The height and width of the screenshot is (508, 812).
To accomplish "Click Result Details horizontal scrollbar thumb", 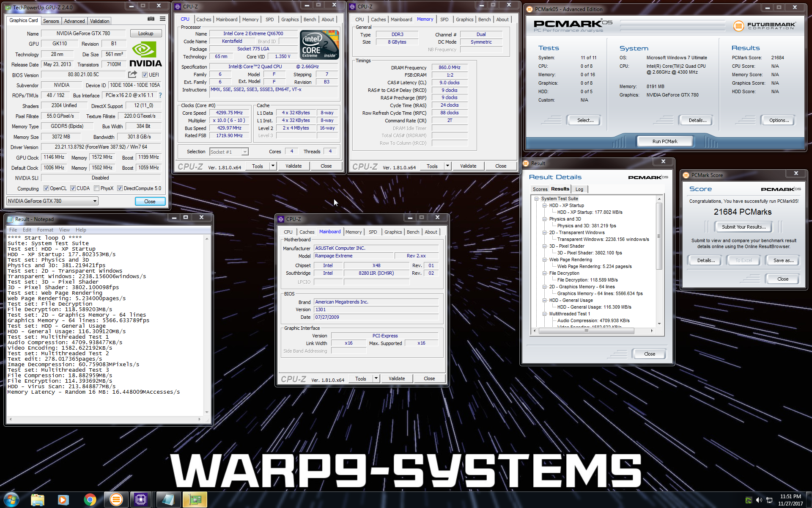I will tap(586, 331).
